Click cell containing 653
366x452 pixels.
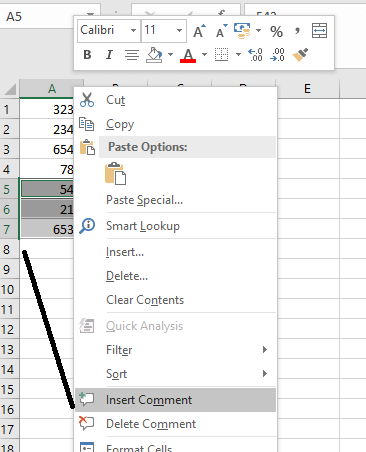(47, 229)
